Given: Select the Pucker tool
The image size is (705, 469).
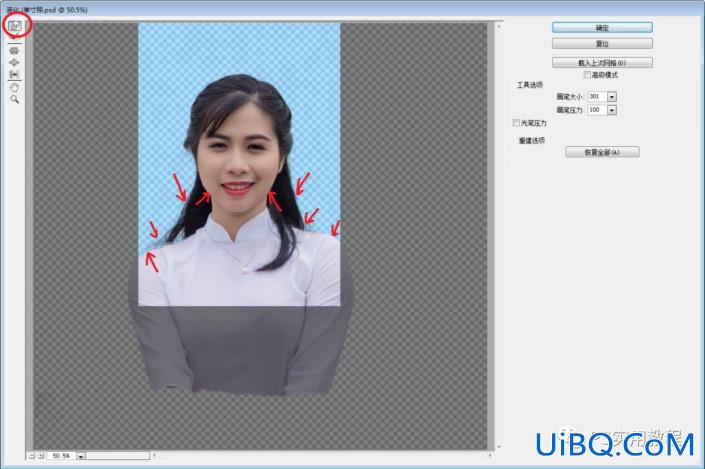Looking at the screenshot, I should coord(14,50).
